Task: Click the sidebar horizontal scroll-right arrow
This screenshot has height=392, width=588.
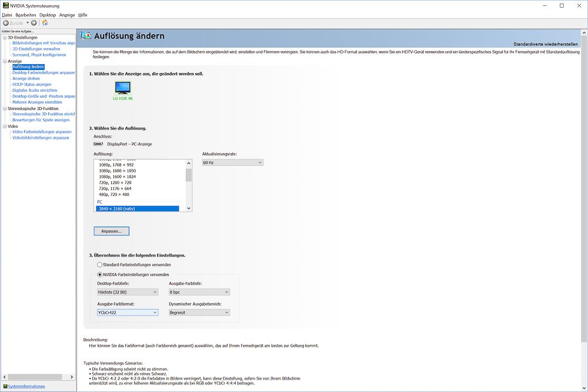Action: tap(72, 377)
